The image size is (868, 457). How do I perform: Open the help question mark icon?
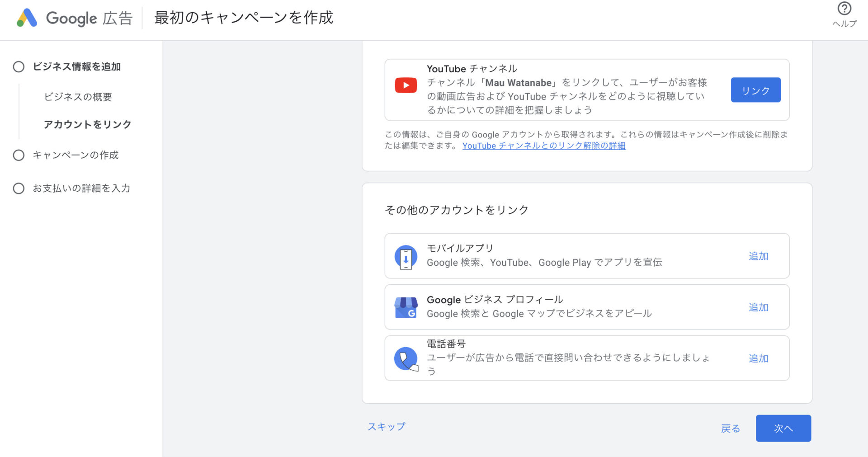click(x=844, y=8)
